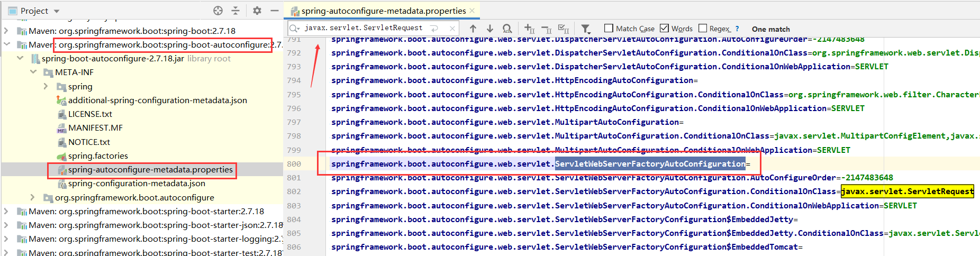Click line 794 HttpEncodingAutoConfiguration text
Screen dimensions: 980x256
click(x=624, y=80)
